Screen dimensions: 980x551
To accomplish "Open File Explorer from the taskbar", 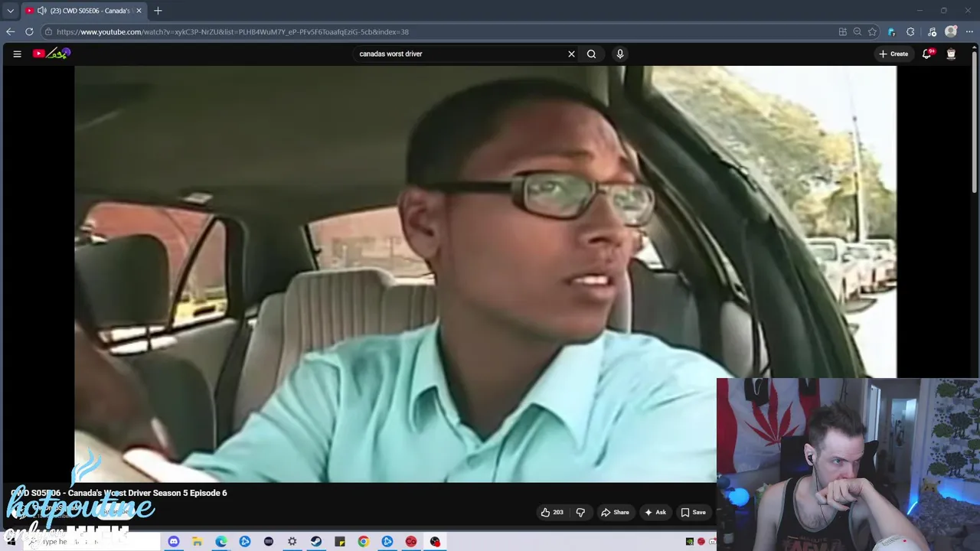I will coord(197,542).
